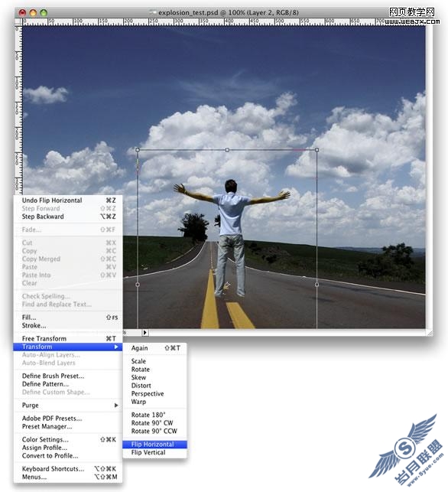Choose Convert to Profile...

(68, 455)
